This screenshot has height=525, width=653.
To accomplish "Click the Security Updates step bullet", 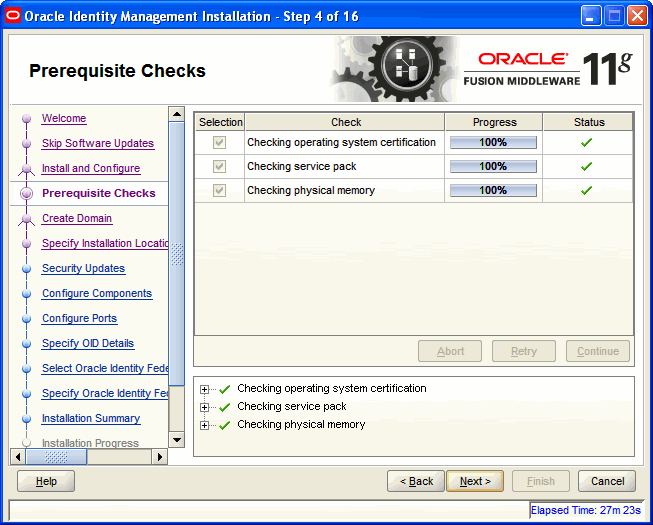I will tap(27, 269).
